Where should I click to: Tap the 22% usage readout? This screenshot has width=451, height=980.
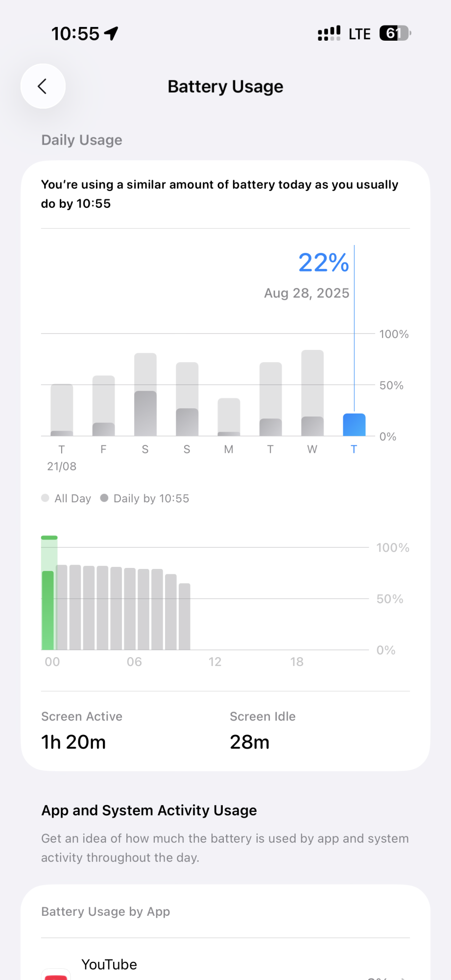click(323, 263)
